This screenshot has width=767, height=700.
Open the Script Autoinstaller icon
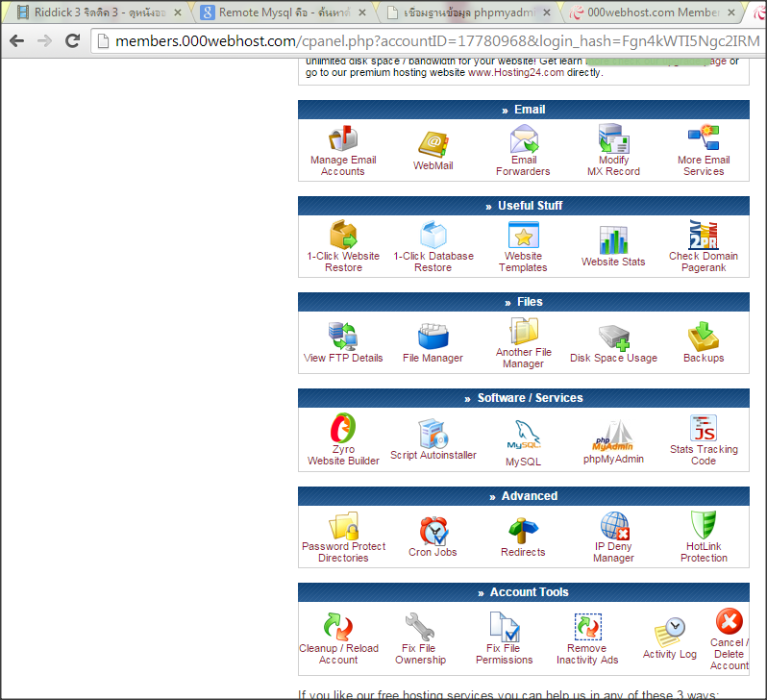point(433,434)
